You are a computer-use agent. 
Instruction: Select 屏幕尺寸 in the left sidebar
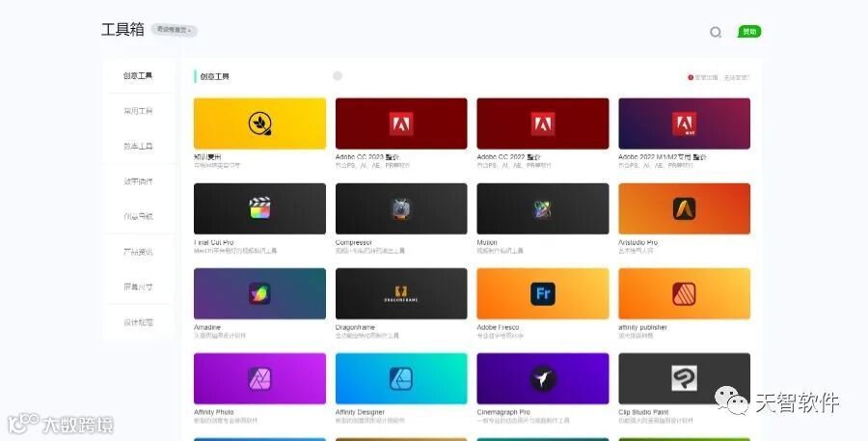click(x=138, y=287)
